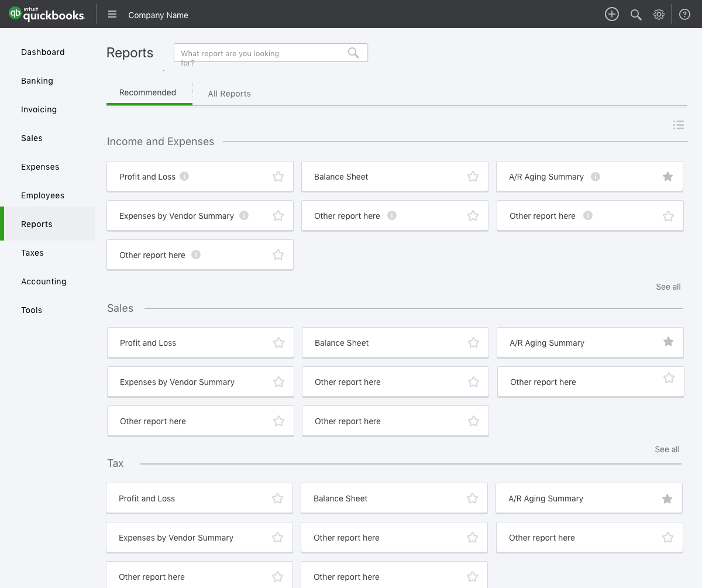Click the Company Name label in header
Viewport: 702px width, 588px height.
click(158, 15)
